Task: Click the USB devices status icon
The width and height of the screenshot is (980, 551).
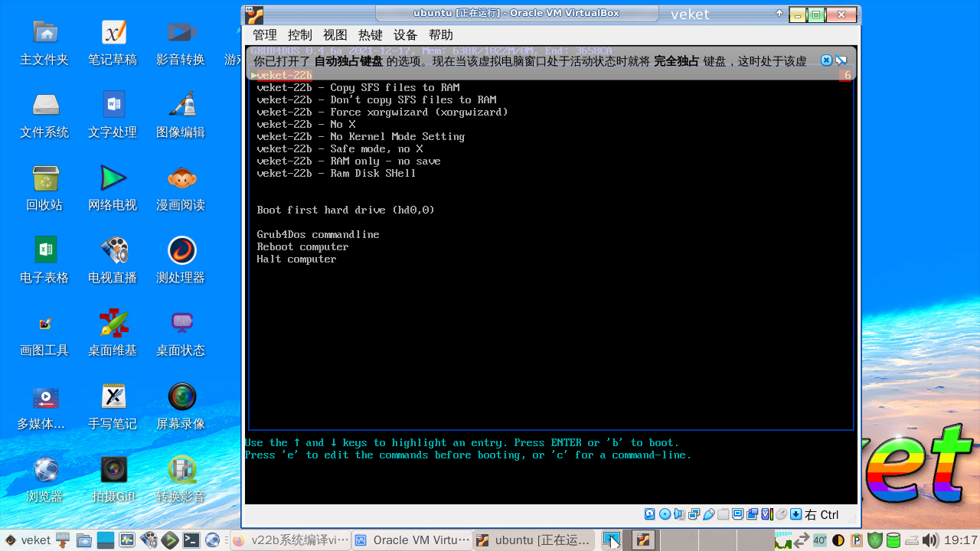Action: click(709, 514)
